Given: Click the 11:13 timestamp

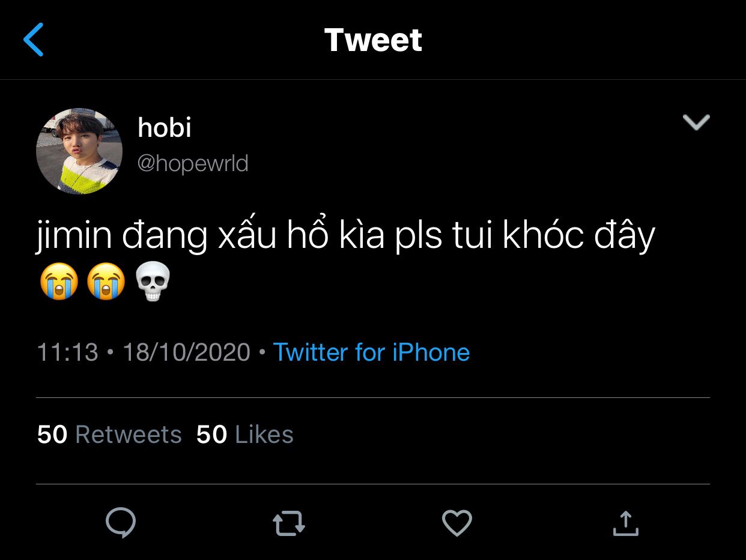Looking at the screenshot, I should (67, 352).
